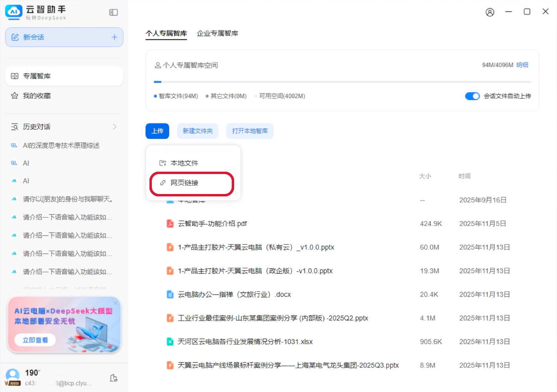The width and height of the screenshot is (557, 392).
Task: Close the AI cloud computer promo banner
Action: (115, 303)
